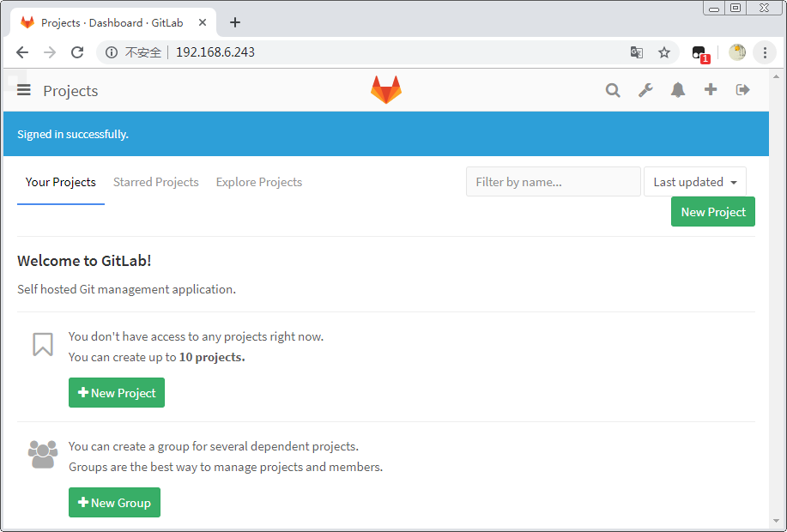Image resolution: width=787 pixels, height=532 pixels.
Task: Open the notifications bell icon
Action: coord(678,90)
